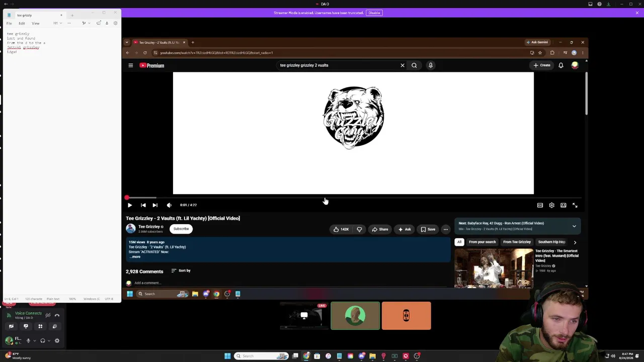
Task: Select the All filter chip
Action: pos(459,242)
